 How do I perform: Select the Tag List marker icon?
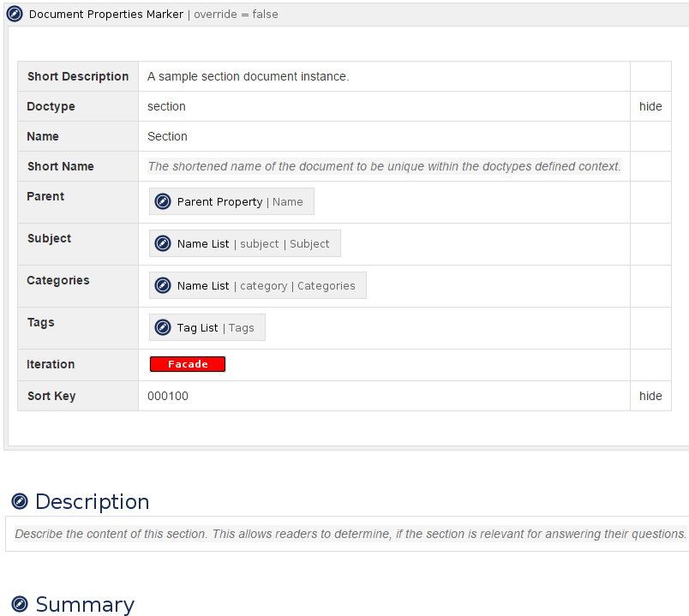click(x=163, y=327)
